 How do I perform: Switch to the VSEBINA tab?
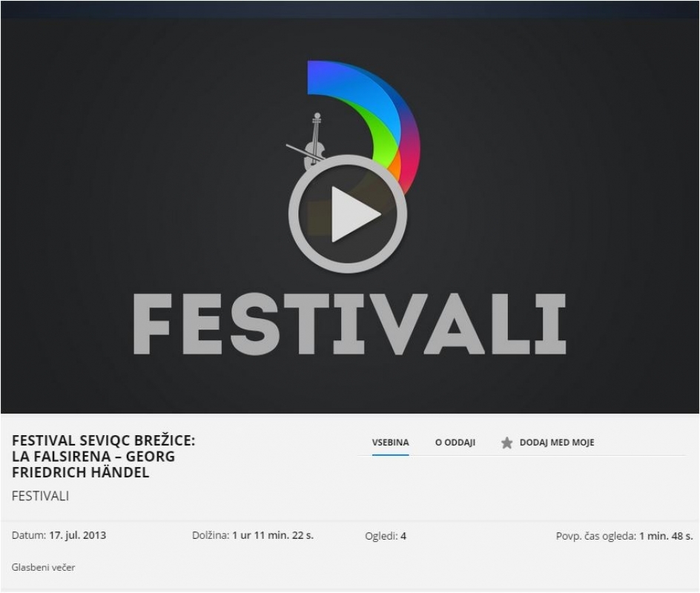pyautogui.click(x=390, y=443)
